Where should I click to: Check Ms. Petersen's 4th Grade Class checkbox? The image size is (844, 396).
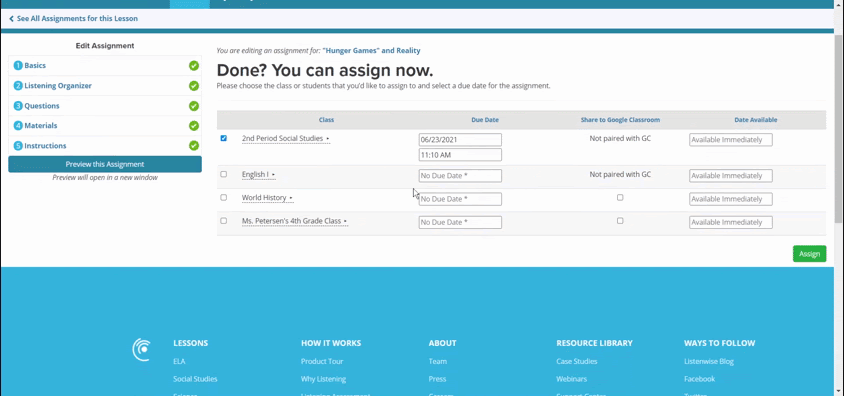point(223,221)
